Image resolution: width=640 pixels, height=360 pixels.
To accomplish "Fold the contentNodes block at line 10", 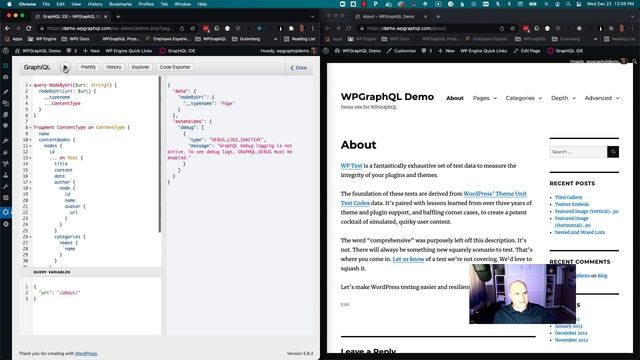I will [30, 140].
